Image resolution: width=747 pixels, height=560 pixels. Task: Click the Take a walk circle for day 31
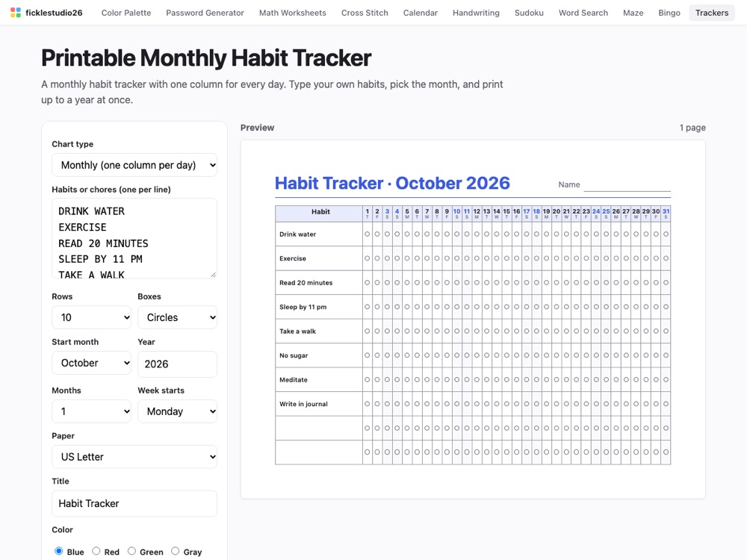tap(666, 332)
